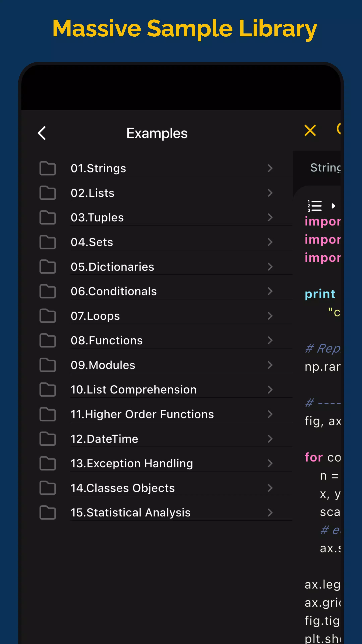Tap the print statement in code editor
Viewport: 362px width, 644px height.
click(320, 294)
